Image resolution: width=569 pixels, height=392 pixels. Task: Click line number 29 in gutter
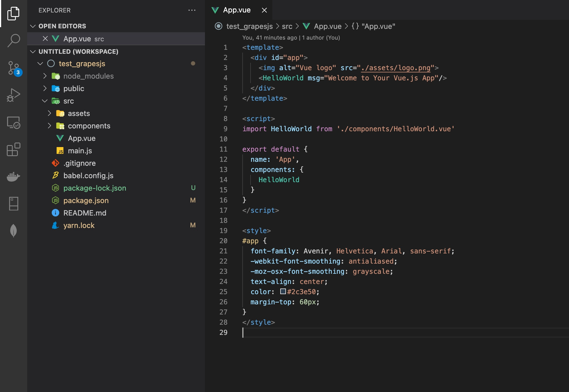(x=223, y=332)
